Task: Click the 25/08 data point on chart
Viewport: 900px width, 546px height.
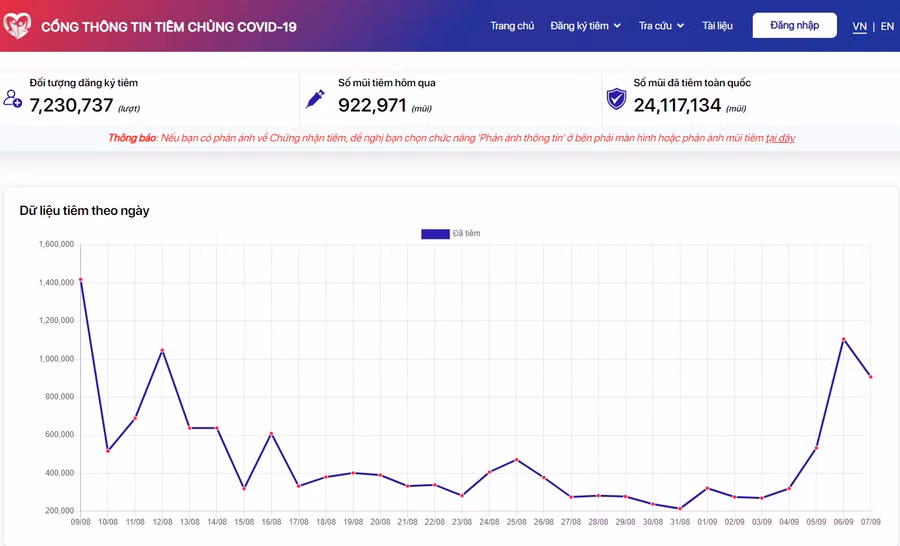Action: pyautogui.click(x=516, y=460)
